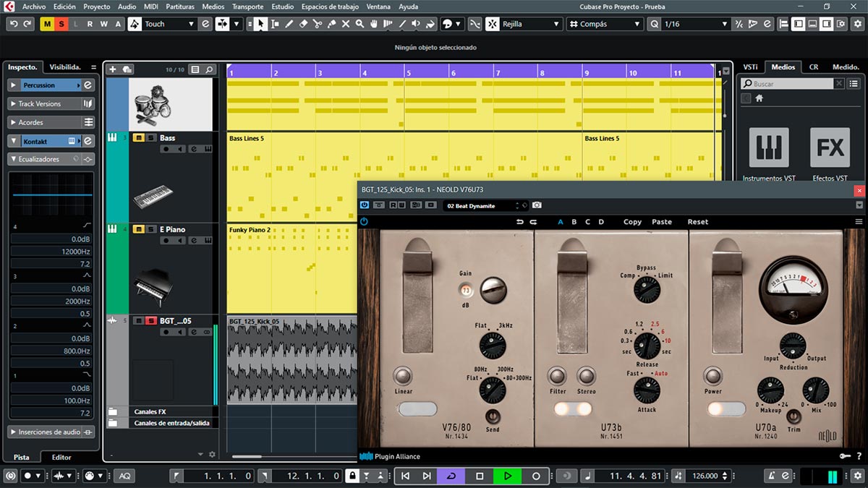868x488 pixels.
Task: Disable solo on BGT kick track
Action: tap(150, 321)
